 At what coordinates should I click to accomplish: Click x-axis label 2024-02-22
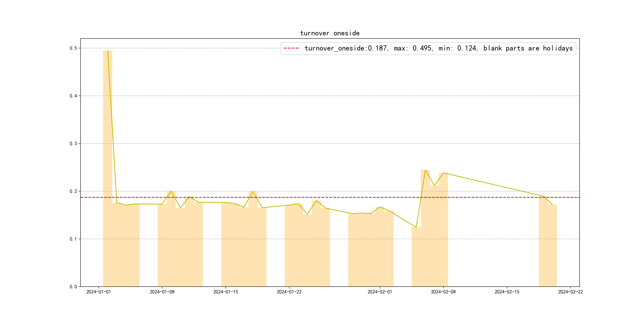[570, 292]
